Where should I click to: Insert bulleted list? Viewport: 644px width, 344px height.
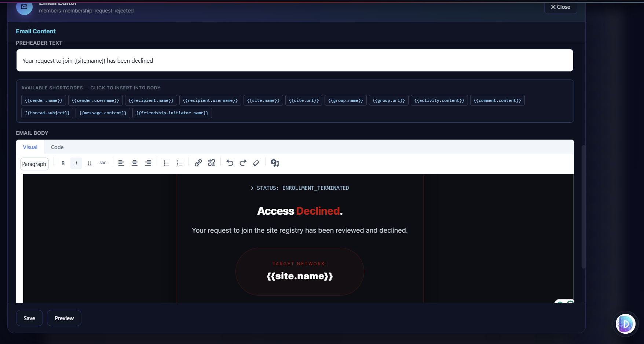[167, 163]
